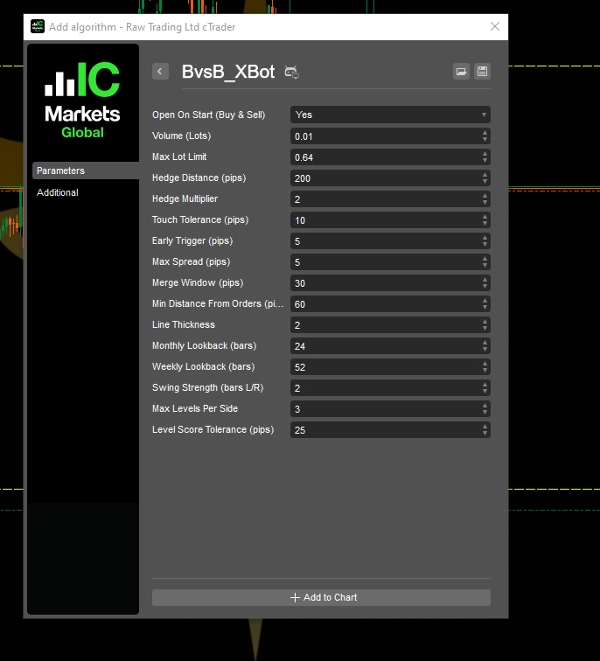This screenshot has height=661, width=600.
Task: Close the Add algorithm dialog
Action: point(495,27)
